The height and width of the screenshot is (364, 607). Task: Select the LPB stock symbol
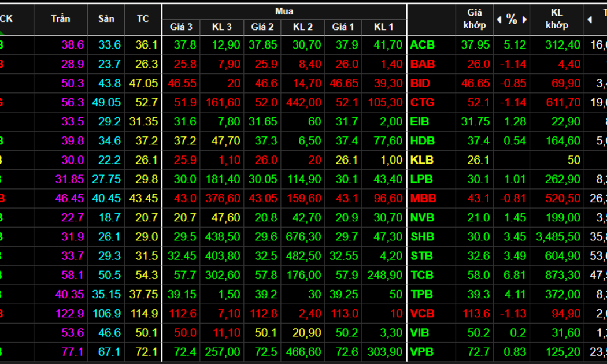[x=421, y=179]
